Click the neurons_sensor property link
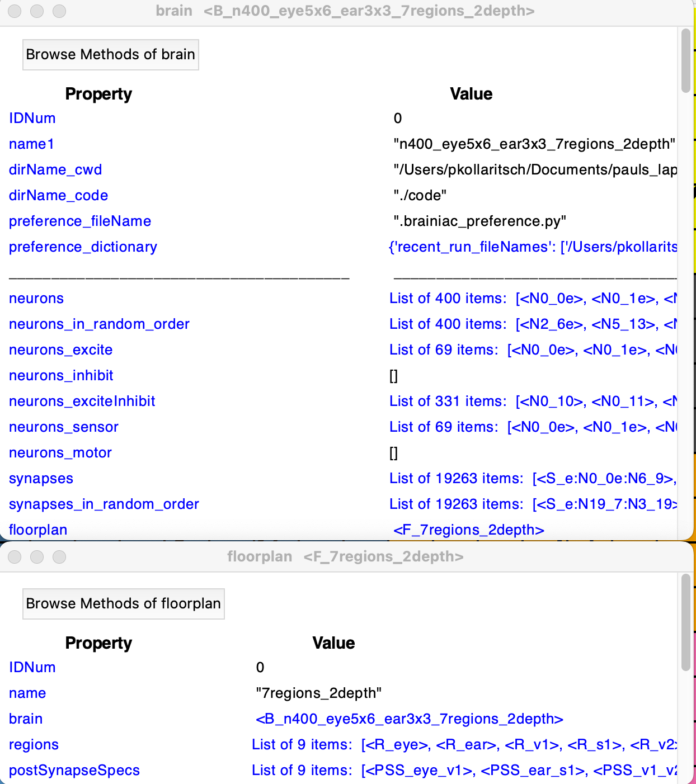Viewport: 696px width, 784px height. pyautogui.click(x=64, y=427)
